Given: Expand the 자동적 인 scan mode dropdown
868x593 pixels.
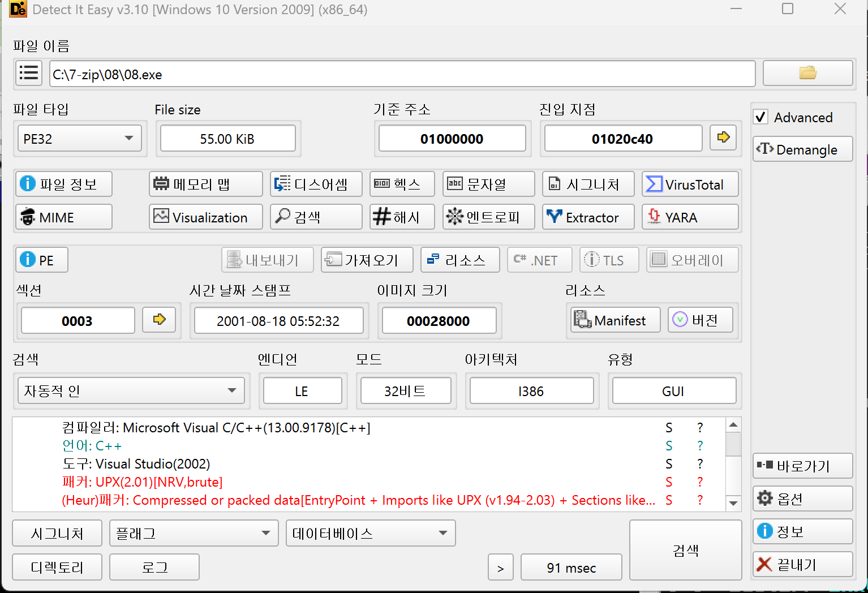Looking at the screenshot, I should point(131,391).
